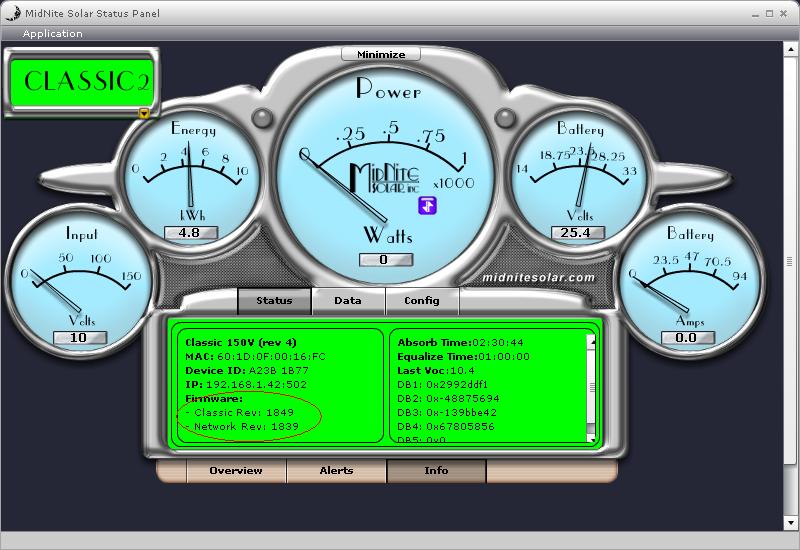Viewport: 800px width, 550px height.
Task: Click the DB1: 0x2992ddf1 entry
Action: 442,384
